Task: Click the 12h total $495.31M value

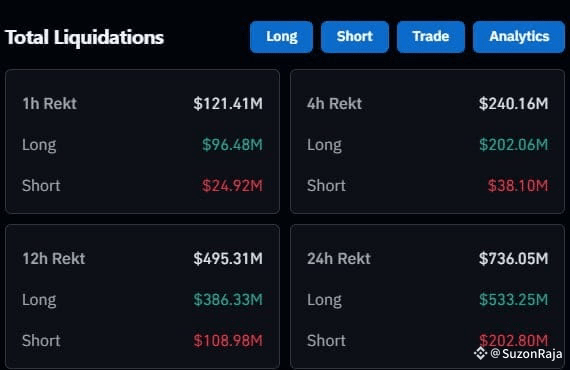Action: click(x=228, y=259)
